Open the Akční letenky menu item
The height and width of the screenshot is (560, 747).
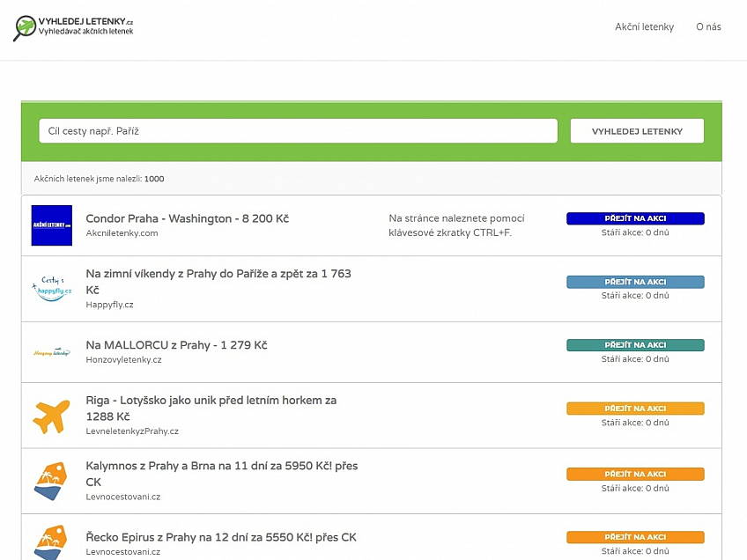(x=644, y=26)
